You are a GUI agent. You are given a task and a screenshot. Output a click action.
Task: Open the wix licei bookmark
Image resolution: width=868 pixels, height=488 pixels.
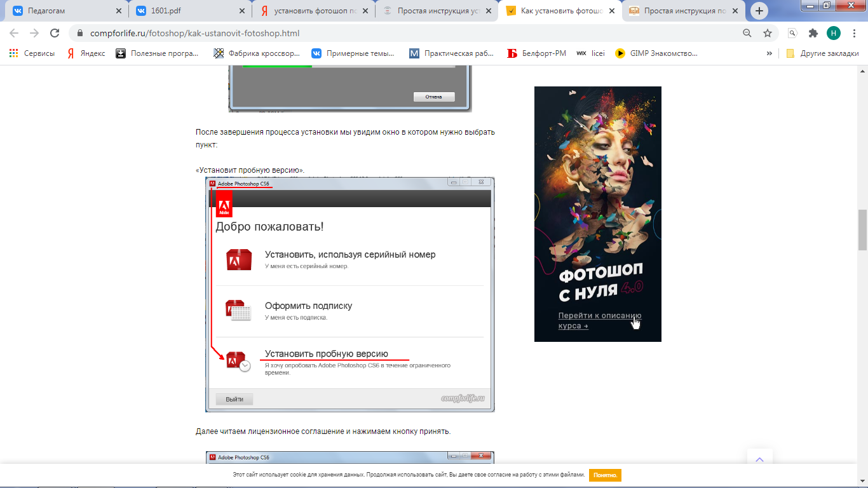[590, 53]
